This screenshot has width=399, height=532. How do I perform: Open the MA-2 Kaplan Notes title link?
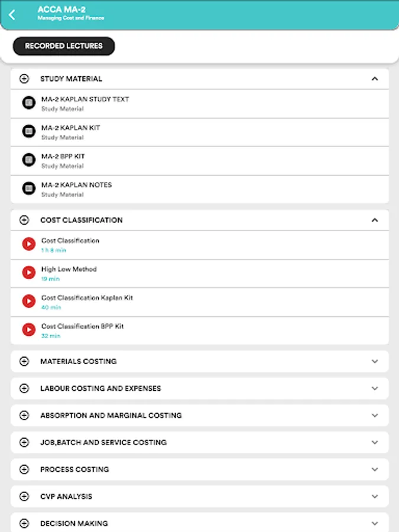(x=76, y=185)
